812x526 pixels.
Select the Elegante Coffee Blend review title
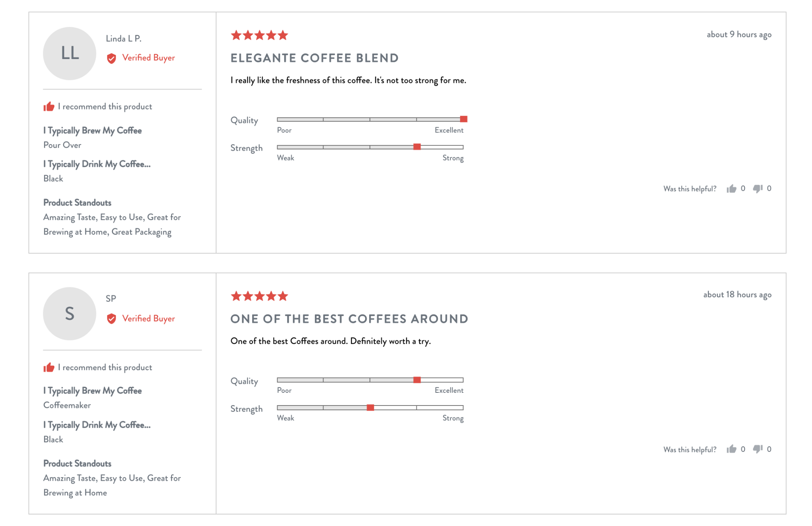coord(314,58)
